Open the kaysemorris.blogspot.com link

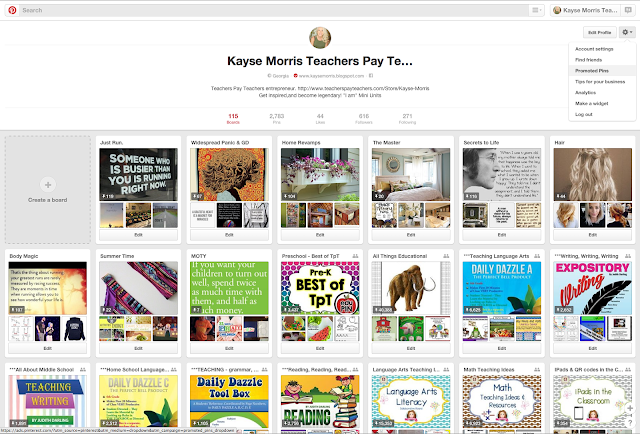(331, 76)
